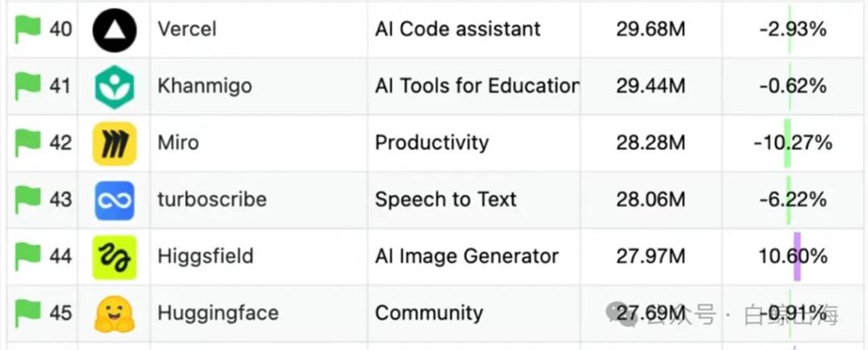
Task: Click the Productivity category in Miro row
Action: pyautogui.click(x=431, y=143)
